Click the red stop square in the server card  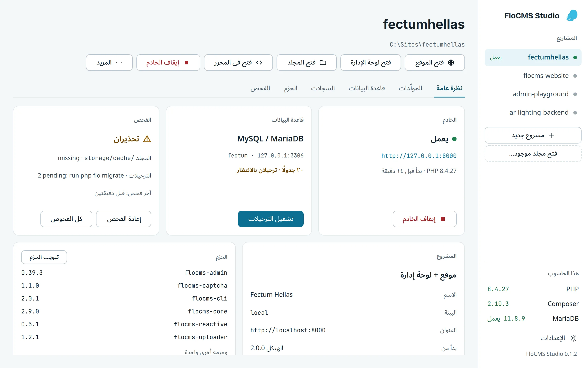(443, 219)
